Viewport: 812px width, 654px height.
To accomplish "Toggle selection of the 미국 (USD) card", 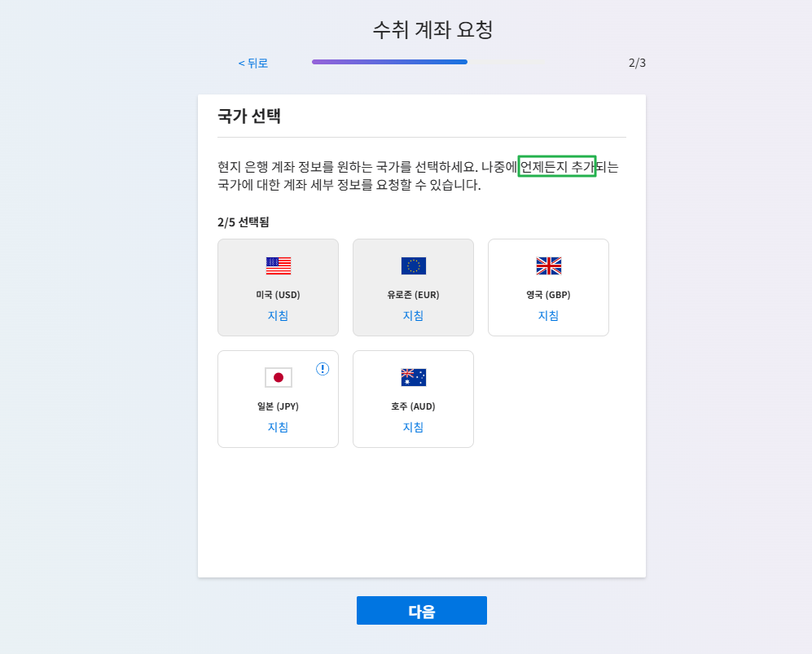I will coord(278,287).
